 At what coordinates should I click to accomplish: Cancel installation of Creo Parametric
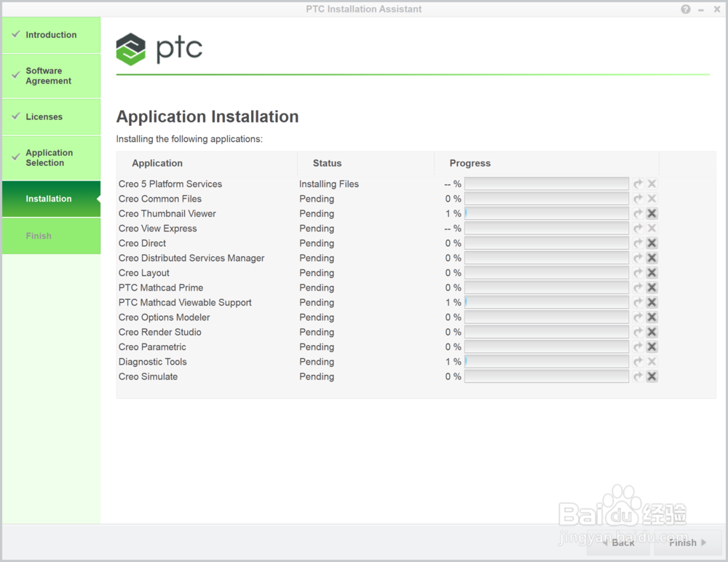pyautogui.click(x=652, y=347)
